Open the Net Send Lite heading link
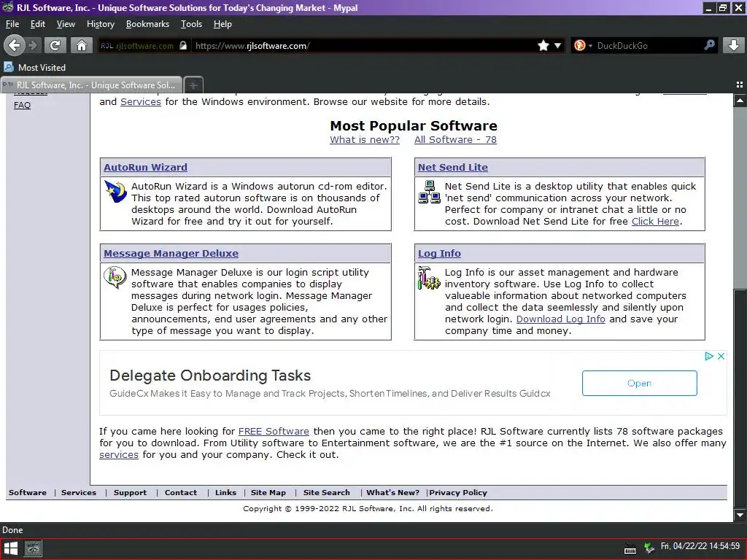The image size is (747, 560). [452, 167]
